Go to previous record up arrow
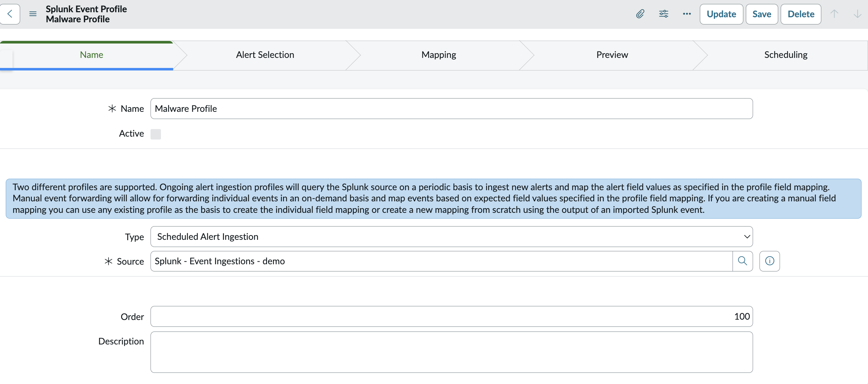 point(834,14)
